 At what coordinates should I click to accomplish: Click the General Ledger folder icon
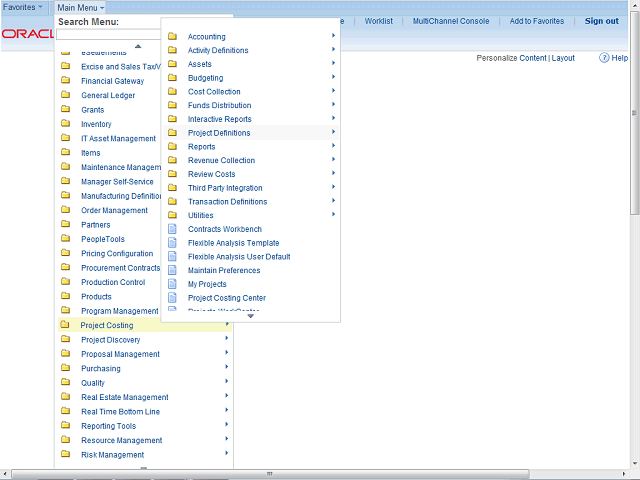65,95
